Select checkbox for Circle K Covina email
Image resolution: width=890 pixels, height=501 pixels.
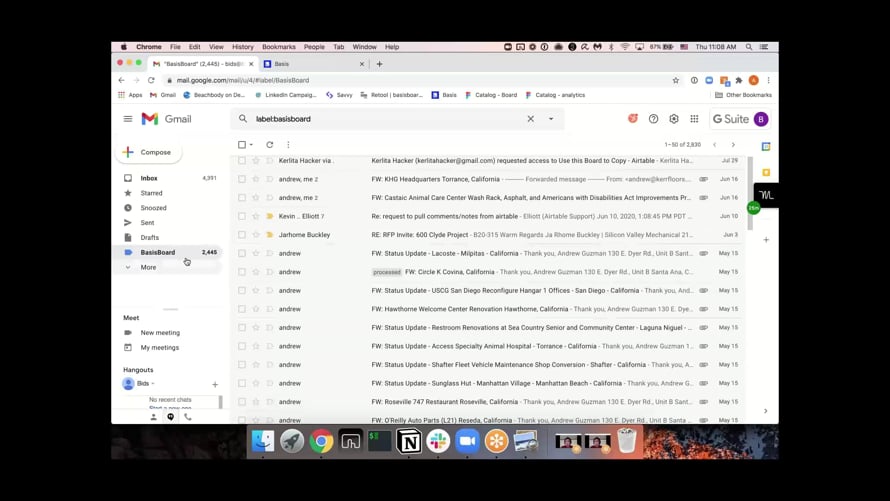tap(242, 272)
